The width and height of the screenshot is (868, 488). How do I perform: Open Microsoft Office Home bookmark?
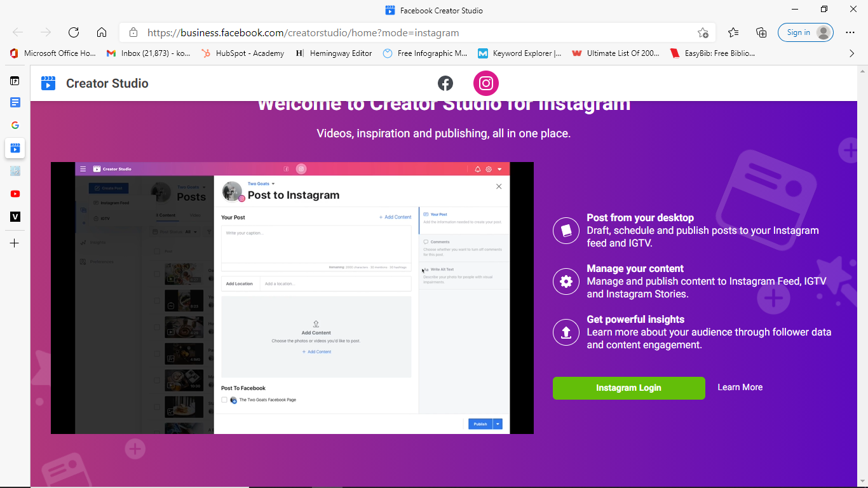tap(53, 53)
